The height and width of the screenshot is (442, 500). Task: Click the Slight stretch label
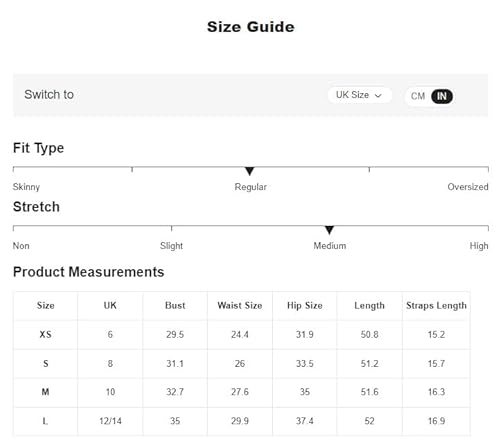pos(171,246)
